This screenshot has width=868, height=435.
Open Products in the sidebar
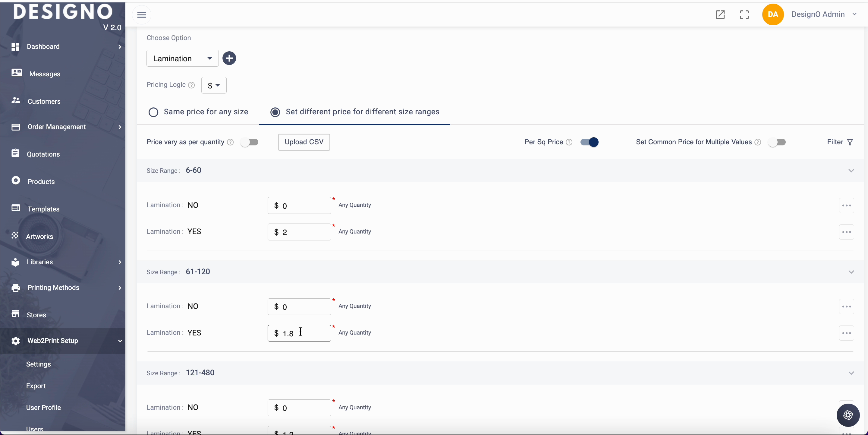click(x=41, y=181)
